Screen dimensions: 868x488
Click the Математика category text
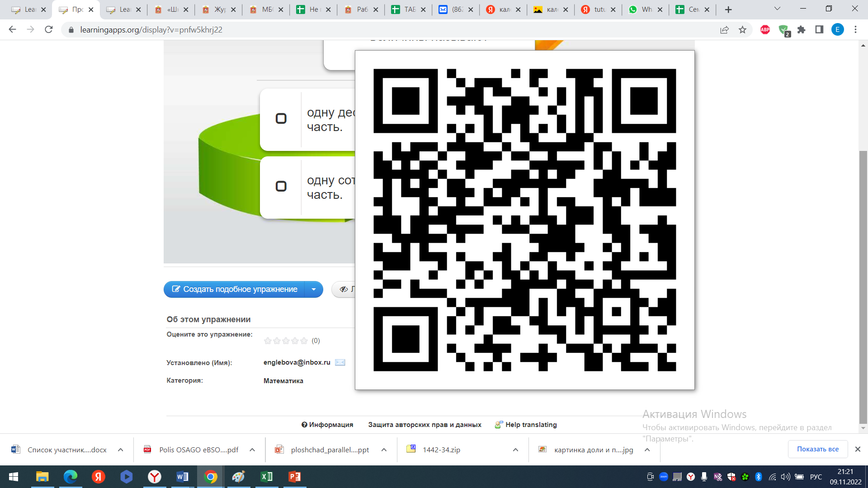283,381
